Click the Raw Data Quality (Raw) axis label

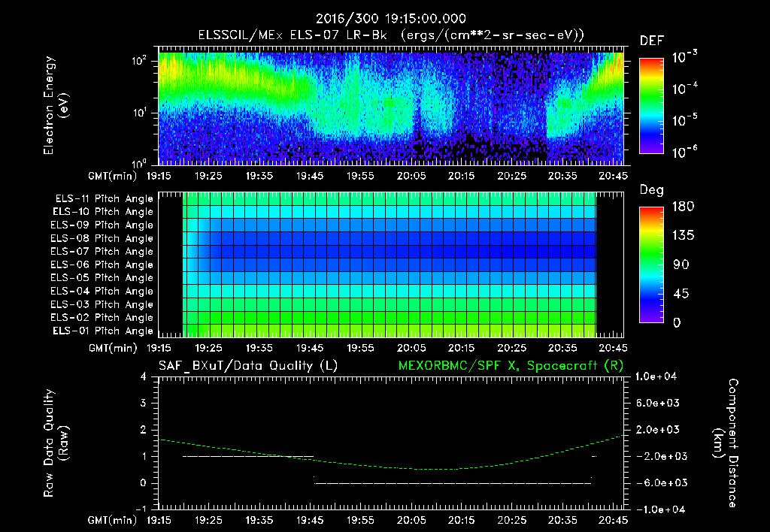pyautogui.click(x=56, y=443)
